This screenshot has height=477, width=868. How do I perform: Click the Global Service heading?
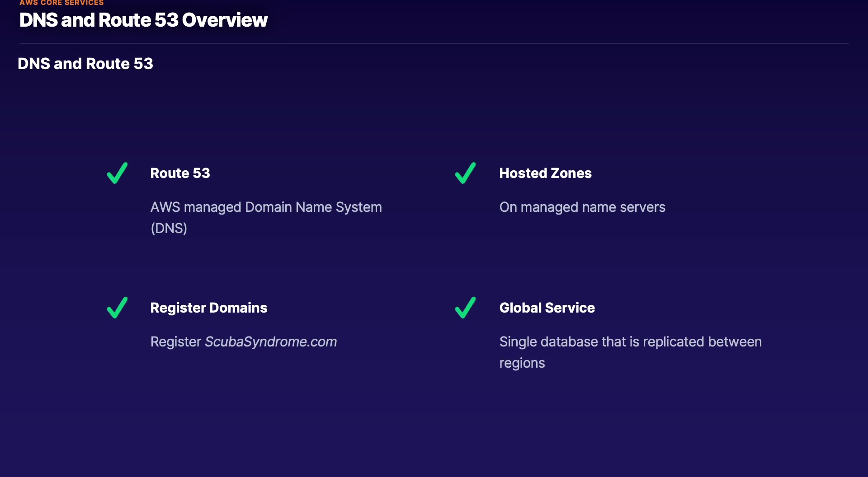[547, 308]
